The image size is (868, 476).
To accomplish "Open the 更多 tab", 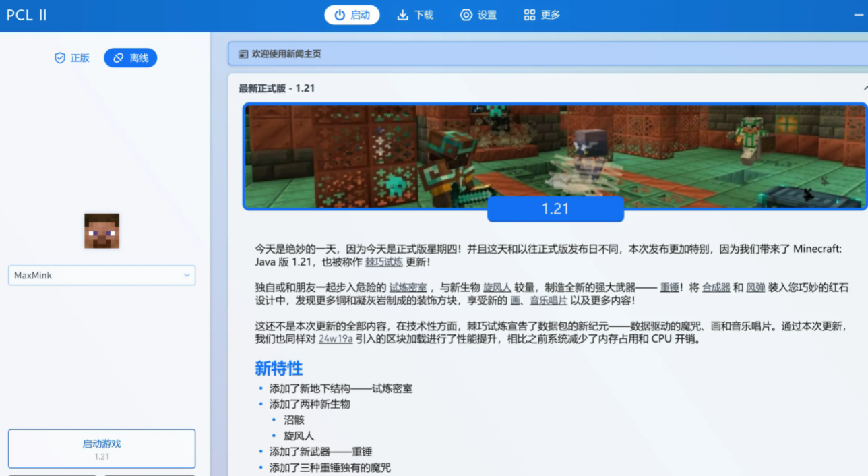I will click(x=542, y=15).
